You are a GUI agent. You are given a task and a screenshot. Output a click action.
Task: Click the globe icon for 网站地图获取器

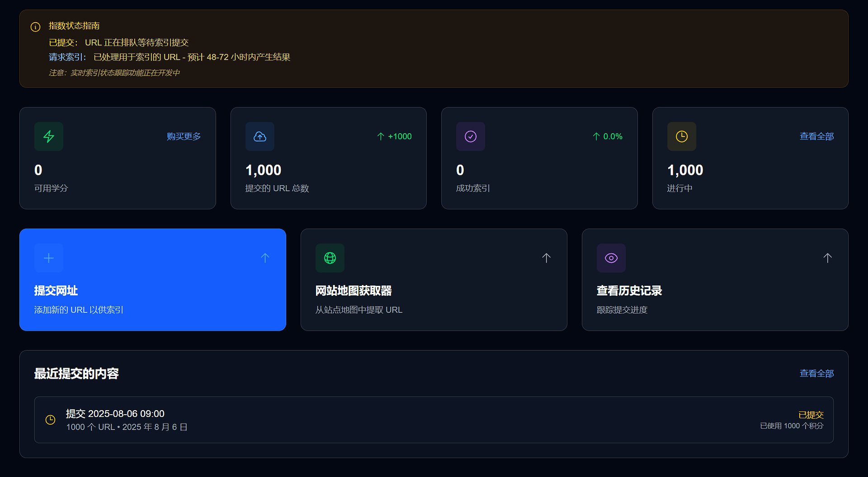click(x=330, y=257)
